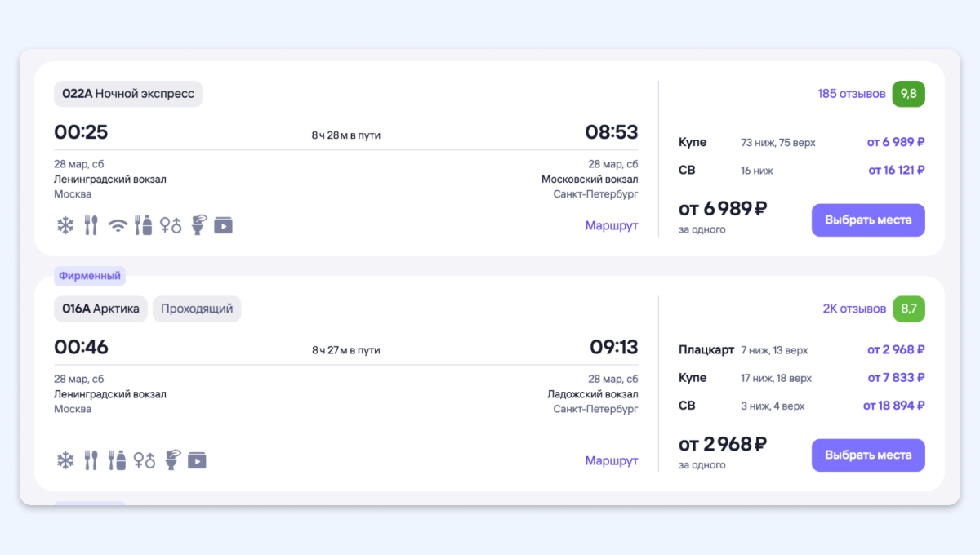This screenshot has height=555, width=980.
Task: Open the Маршрут link for Арктика train
Action: (x=611, y=460)
